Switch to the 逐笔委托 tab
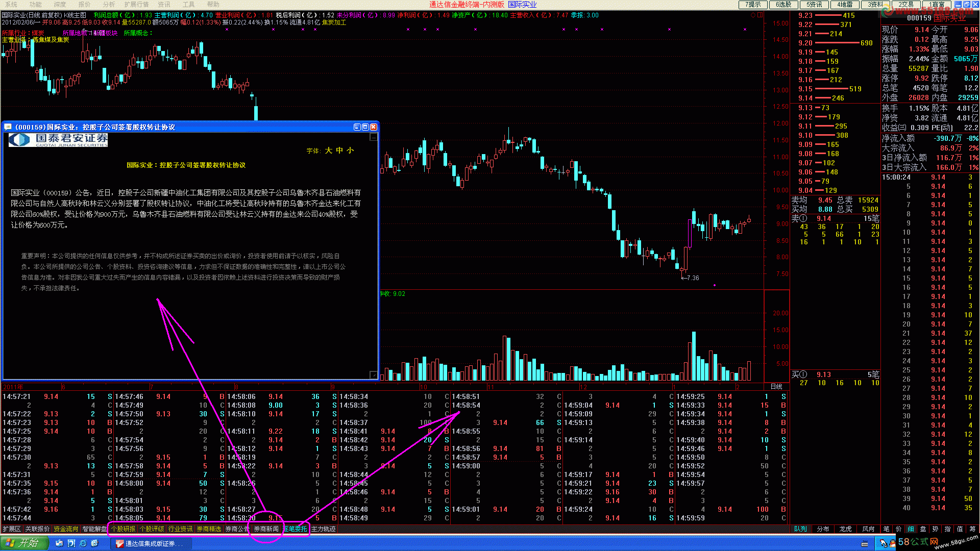Screen dimensions: 980x551 (x=296, y=529)
